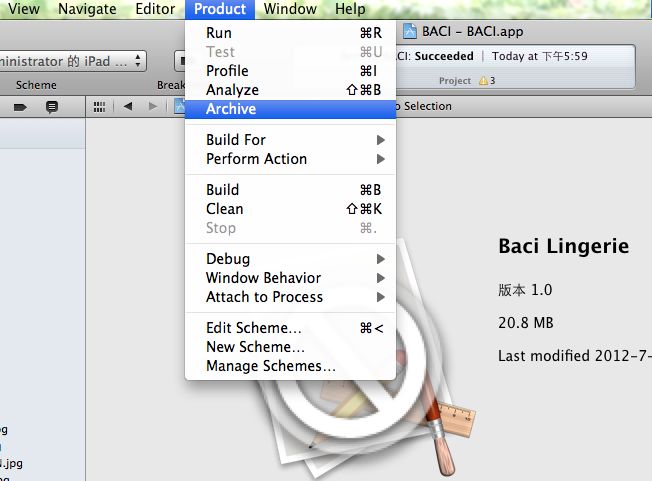Choose Profile in the Product menu
Screen dimensions: 652x481
[290, 71]
